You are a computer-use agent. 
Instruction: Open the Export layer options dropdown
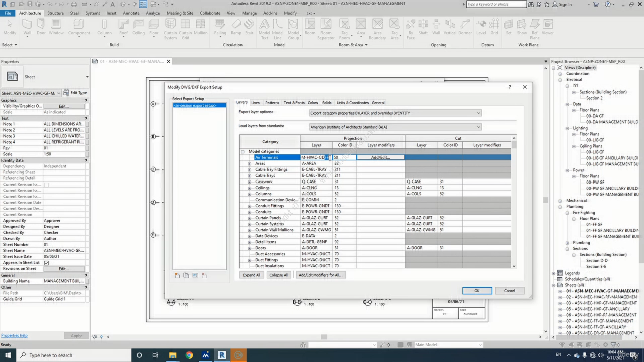[x=395, y=113]
